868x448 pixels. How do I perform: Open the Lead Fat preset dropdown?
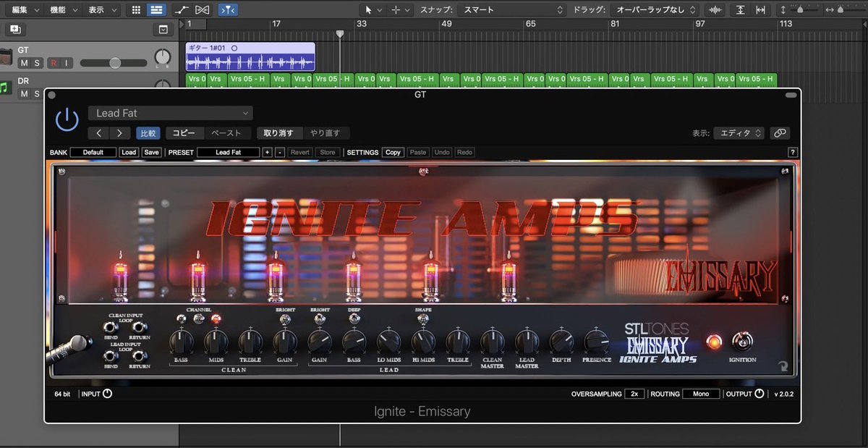tap(171, 113)
